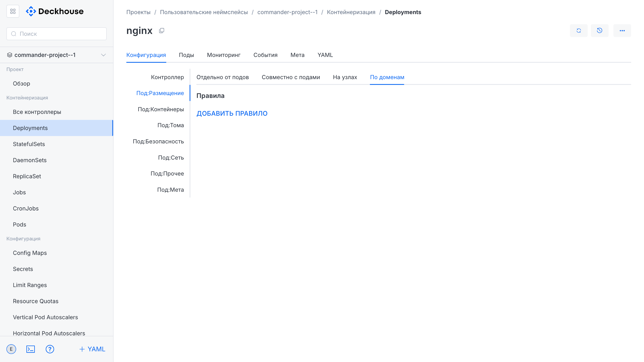Click ДОБАВИТЬ ПРАВИЛО to add a rule
The height and width of the screenshot is (362, 644).
pyautogui.click(x=232, y=113)
